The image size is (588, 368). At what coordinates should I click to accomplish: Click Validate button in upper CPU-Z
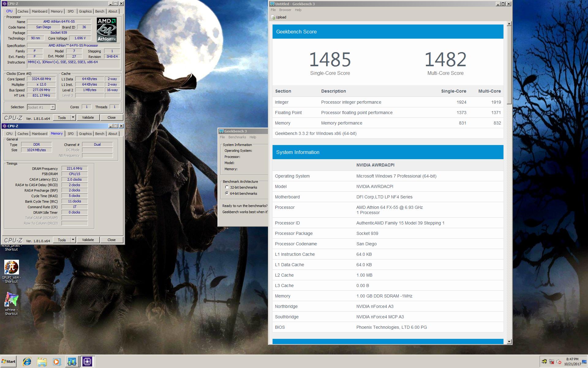(x=88, y=117)
